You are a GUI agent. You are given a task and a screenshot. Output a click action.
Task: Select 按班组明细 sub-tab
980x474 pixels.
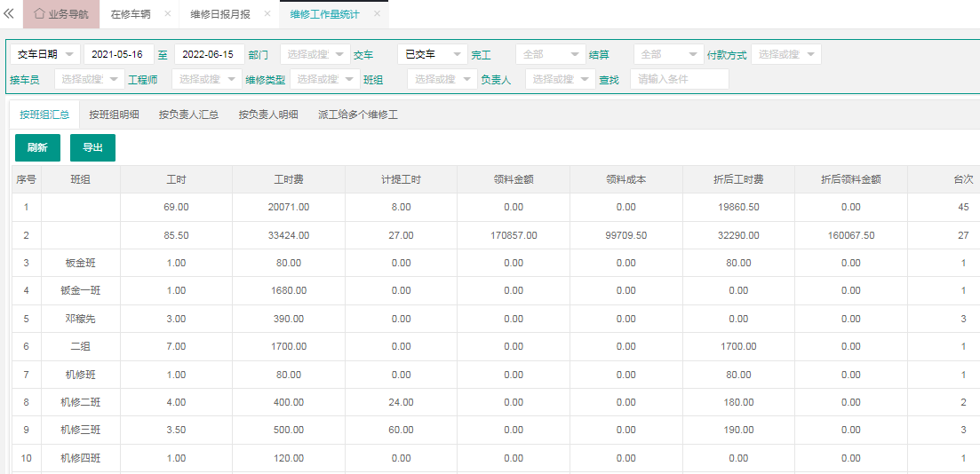[x=115, y=115]
